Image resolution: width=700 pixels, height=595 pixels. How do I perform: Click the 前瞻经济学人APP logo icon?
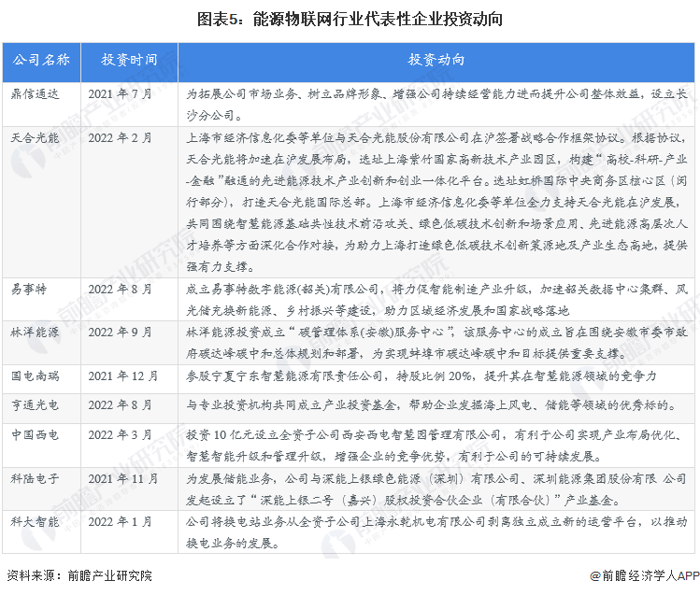click(595, 576)
